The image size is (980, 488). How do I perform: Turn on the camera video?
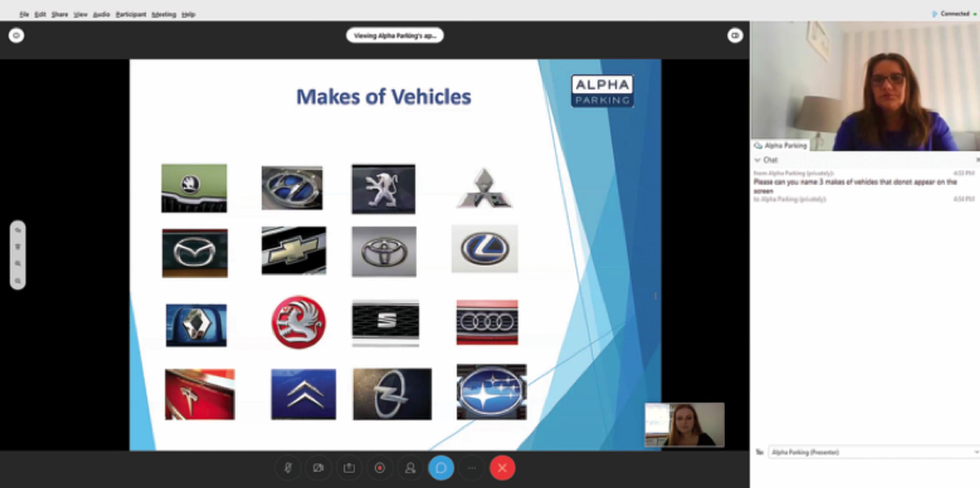pos(319,468)
